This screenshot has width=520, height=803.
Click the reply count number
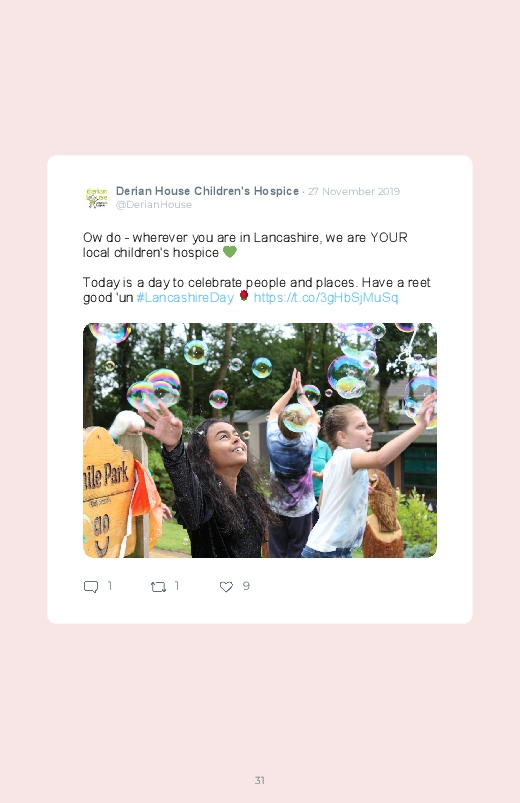tap(110, 586)
